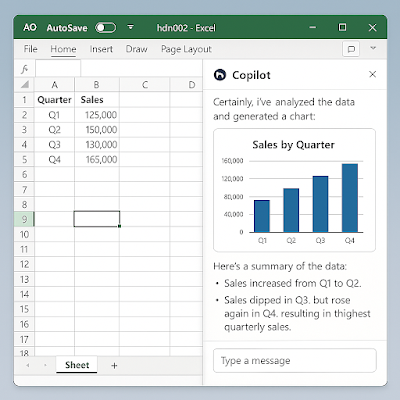Click the Select All corner triangle
Screen dimensions: 400x400
(x=24, y=84)
